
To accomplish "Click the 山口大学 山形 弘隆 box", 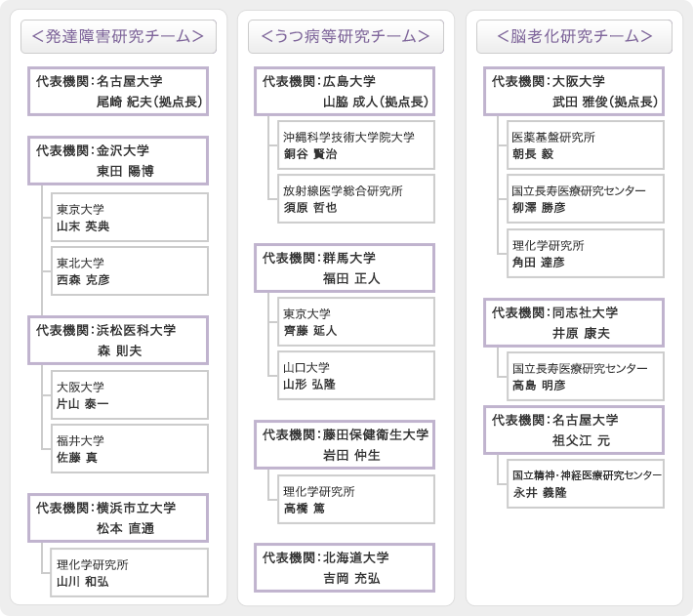I will tap(356, 376).
